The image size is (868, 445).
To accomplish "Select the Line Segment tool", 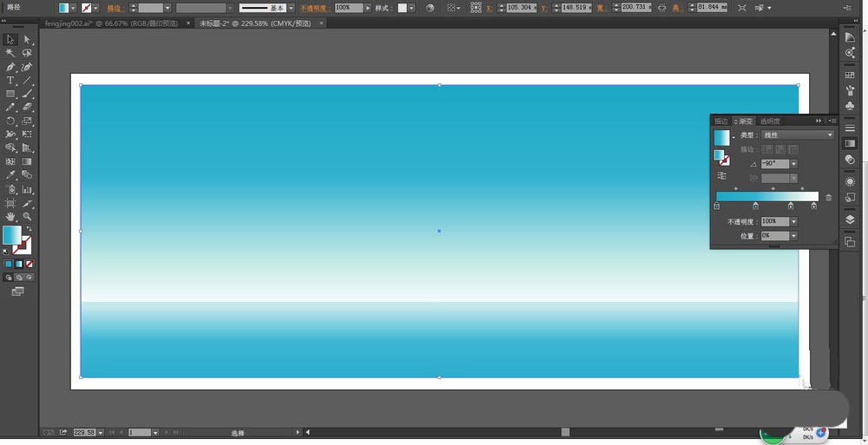I will tap(27, 81).
